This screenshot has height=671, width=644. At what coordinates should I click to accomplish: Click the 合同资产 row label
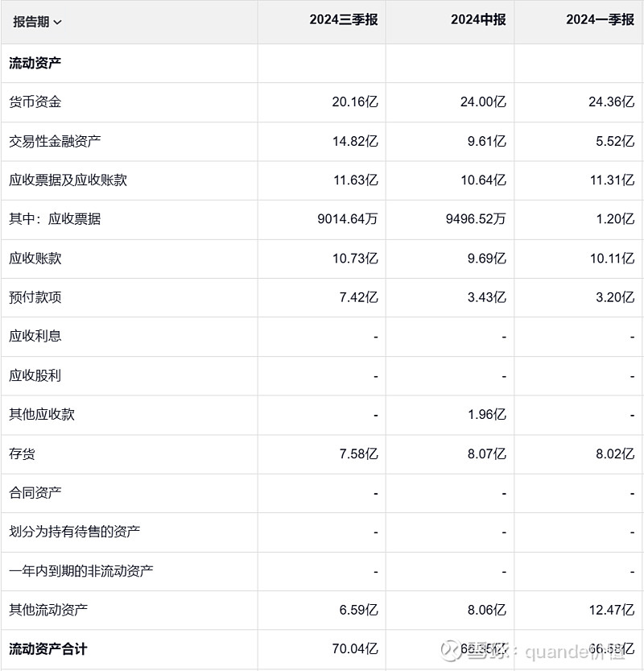35,493
